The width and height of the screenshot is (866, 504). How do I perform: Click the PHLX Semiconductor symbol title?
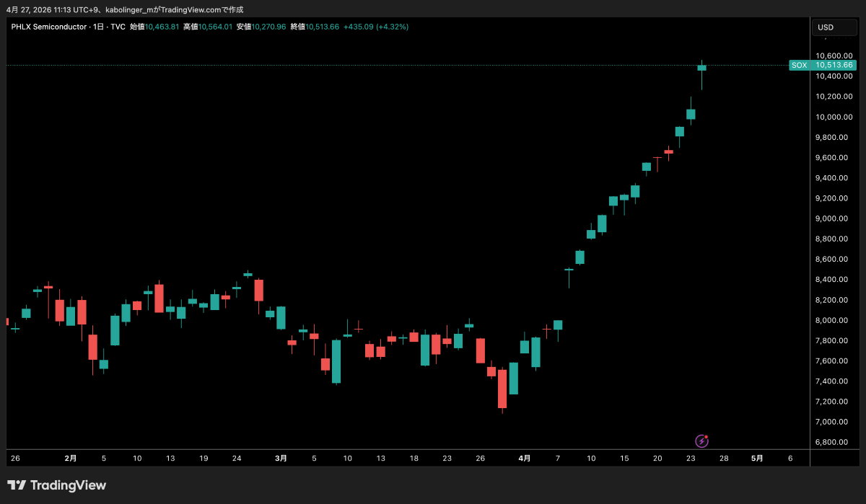[48, 27]
